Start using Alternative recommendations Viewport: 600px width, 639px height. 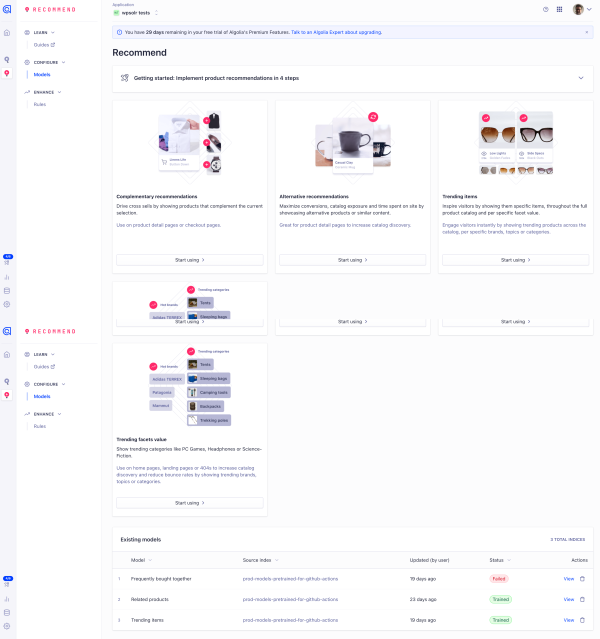tap(352, 260)
